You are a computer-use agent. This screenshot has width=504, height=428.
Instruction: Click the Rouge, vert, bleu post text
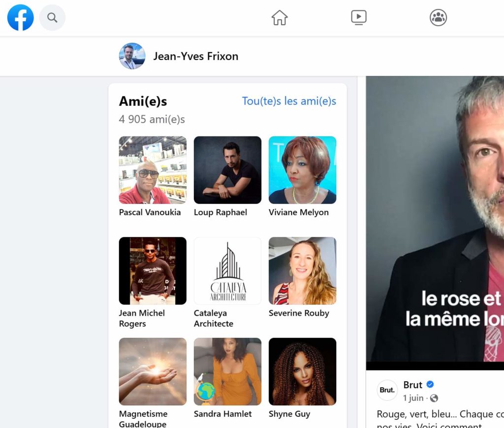coord(440,418)
